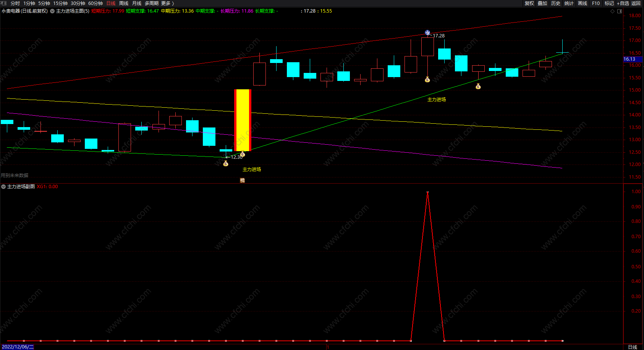Click the money bag marker below 12.30 low
The width and height of the screenshot is (644, 350).
pyautogui.click(x=226, y=163)
